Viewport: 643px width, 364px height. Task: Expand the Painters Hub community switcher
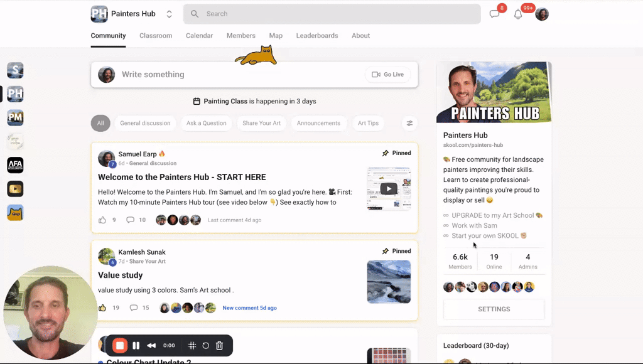pyautogui.click(x=168, y=13)
